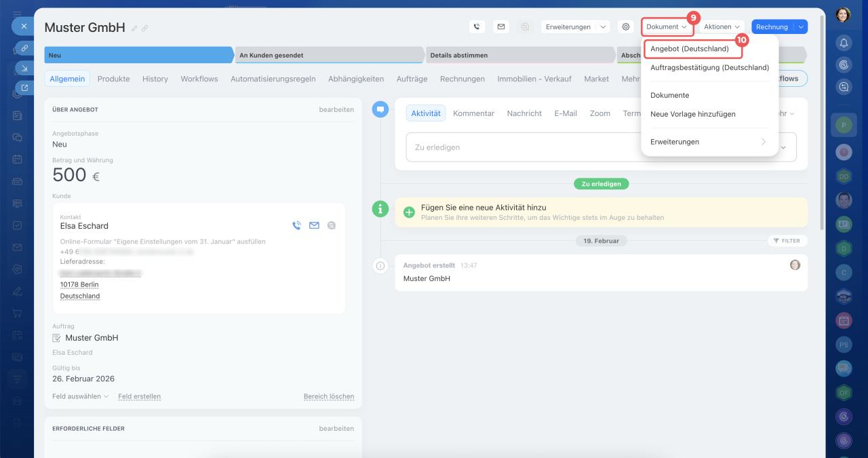Click the info icon beside Angebot erstellt
The image size is (868, 458).
coord(380,266)
